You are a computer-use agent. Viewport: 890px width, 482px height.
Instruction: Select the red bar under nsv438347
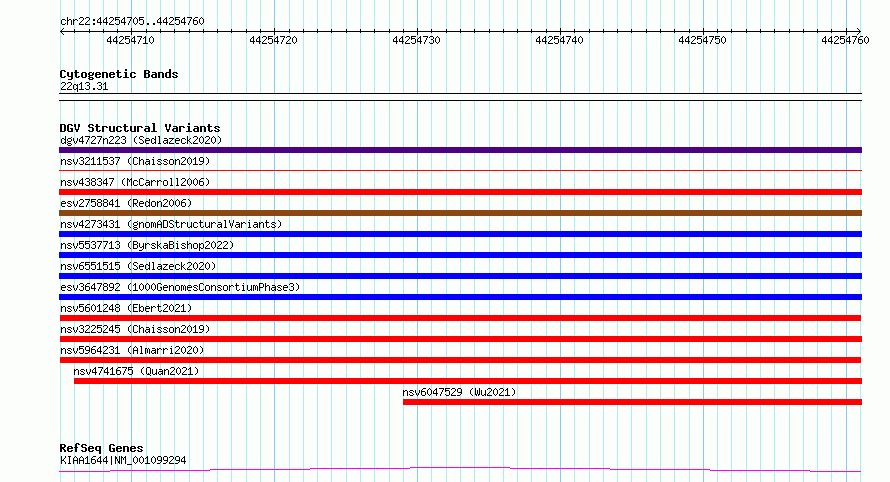click(460, 192)
